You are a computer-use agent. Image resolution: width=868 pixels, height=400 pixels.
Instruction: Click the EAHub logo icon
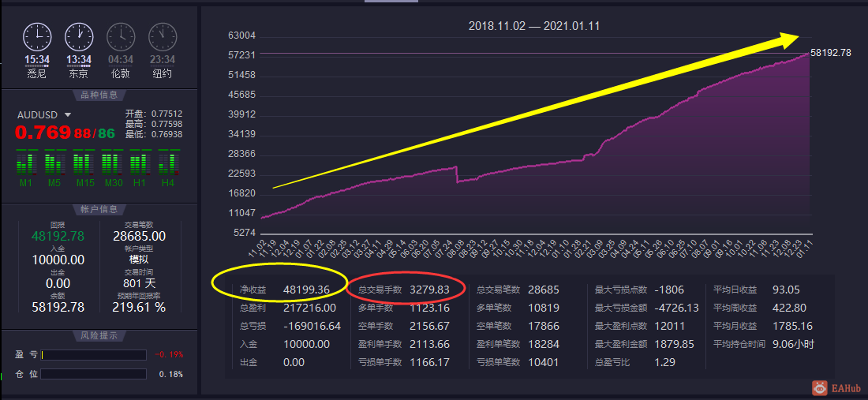point(821,388)
